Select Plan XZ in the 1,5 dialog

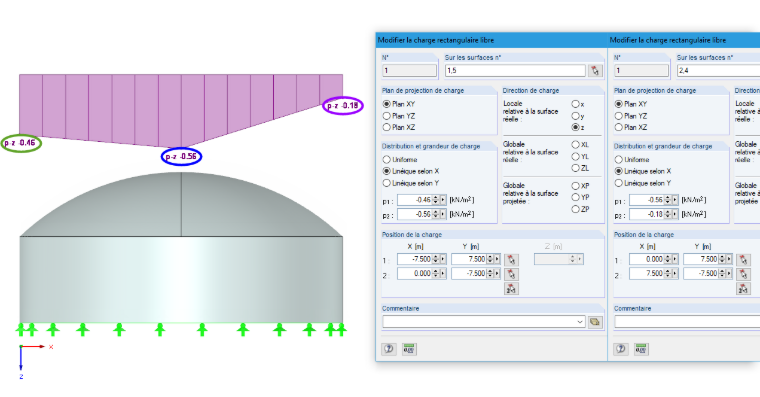click(x=387, y=127)
